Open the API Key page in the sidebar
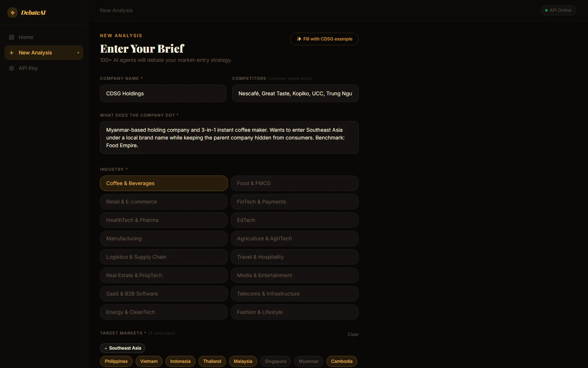 tap(44, 68)
